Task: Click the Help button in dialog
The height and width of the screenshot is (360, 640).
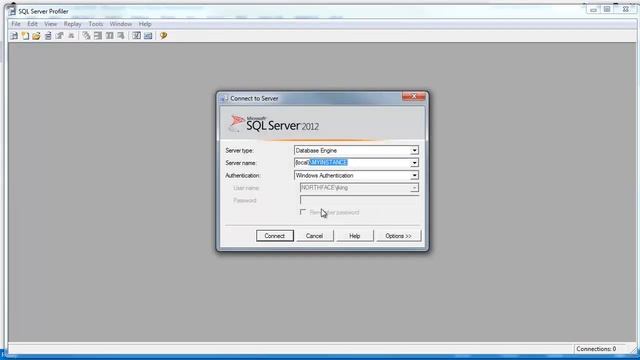Action: point(355,236)
